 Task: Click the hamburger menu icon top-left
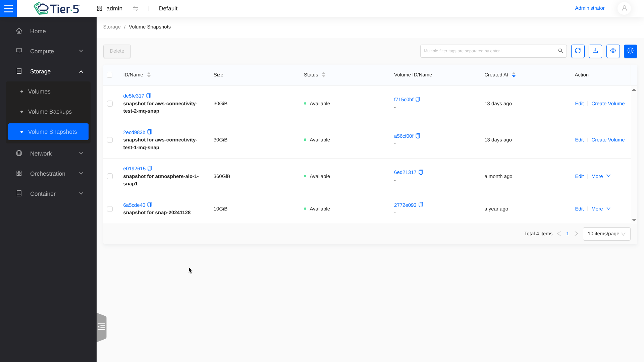coord(8,8)
